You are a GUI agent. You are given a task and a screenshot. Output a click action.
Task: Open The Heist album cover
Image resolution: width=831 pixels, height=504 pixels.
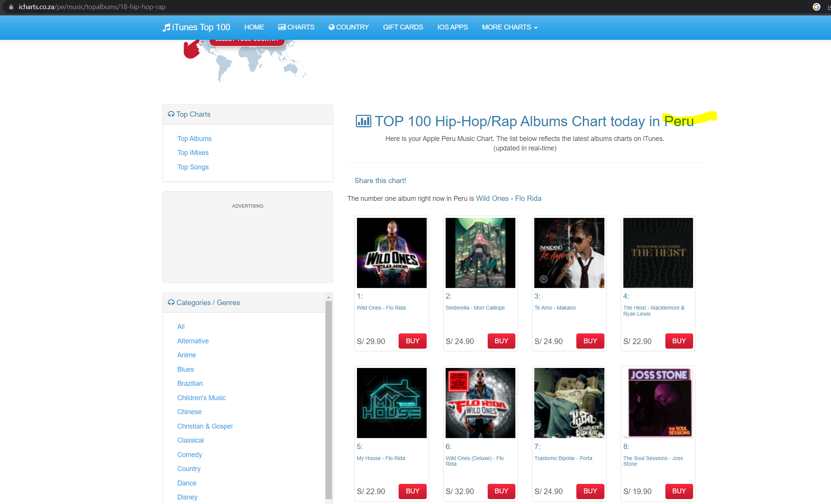pyautogui.click(x=658, y=253)
